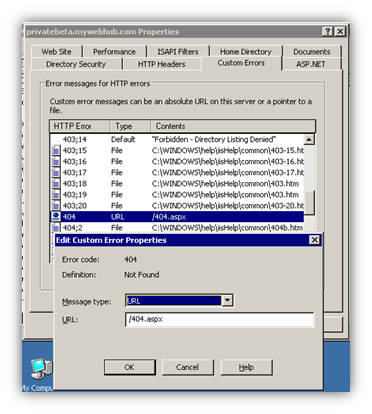Select the Home Directory tab

click(246, 52)
